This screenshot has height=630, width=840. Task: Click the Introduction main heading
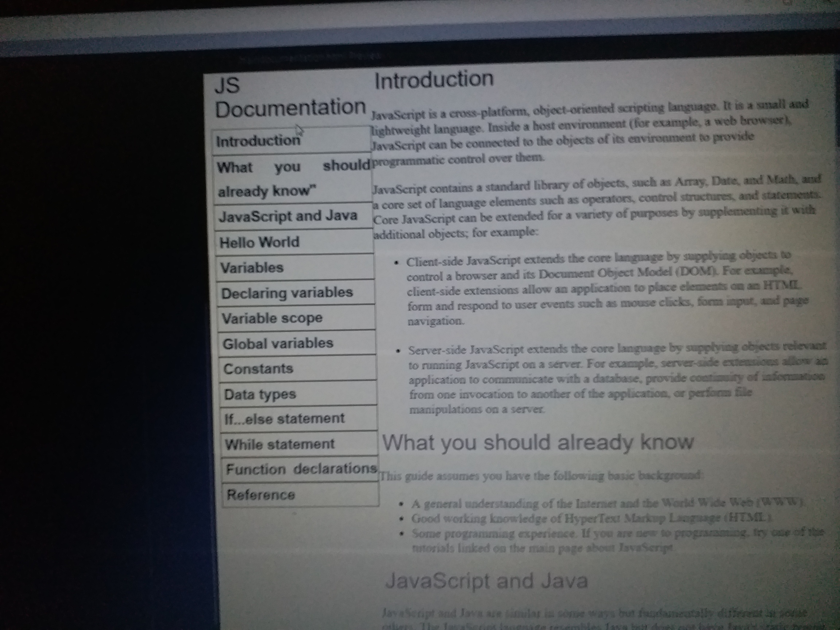(433, 80)
